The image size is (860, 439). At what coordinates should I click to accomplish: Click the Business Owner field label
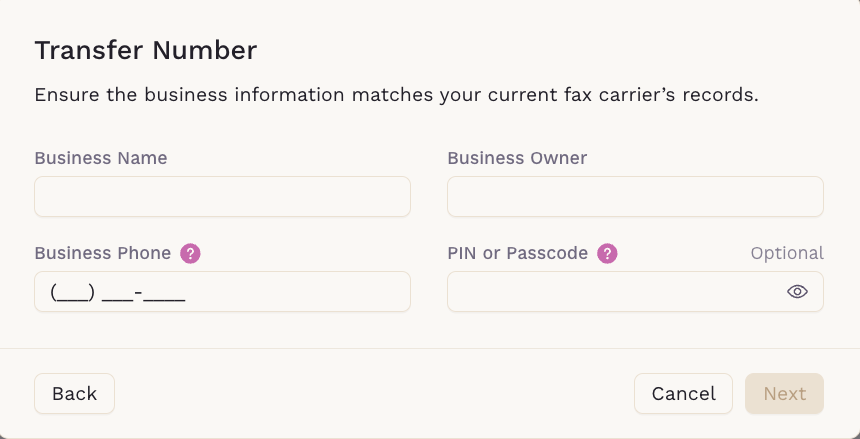(517, 158)
